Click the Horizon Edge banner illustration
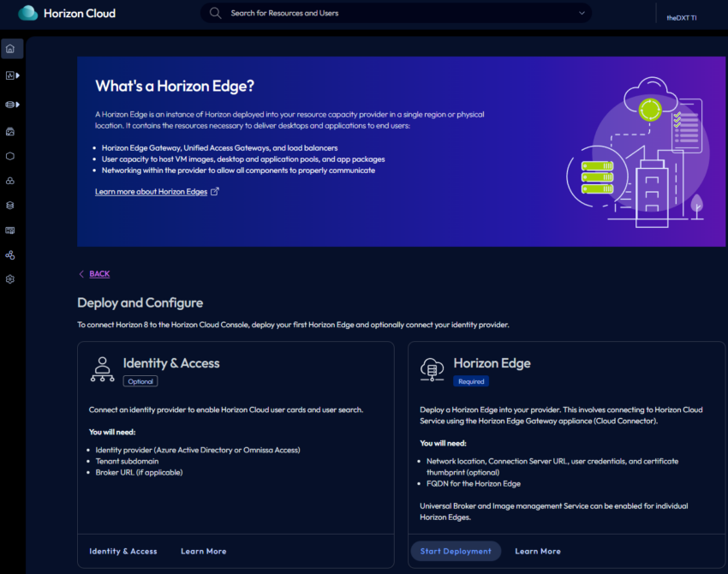Screen dimensions: 728x574 pyautogui.click(x=638, y=152)
